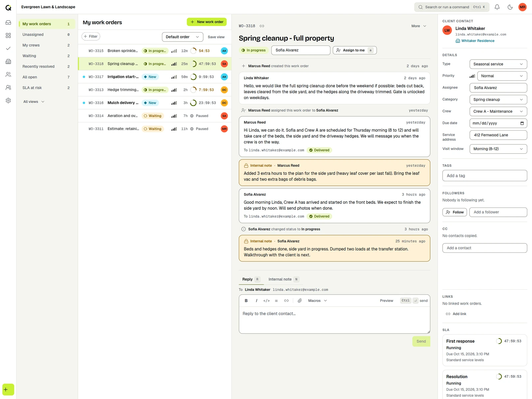Image resolution: width=532 pixels, height=399 pixels.
Task: Toggle dark mode moon icon
Action: click(x=510, y=7)
